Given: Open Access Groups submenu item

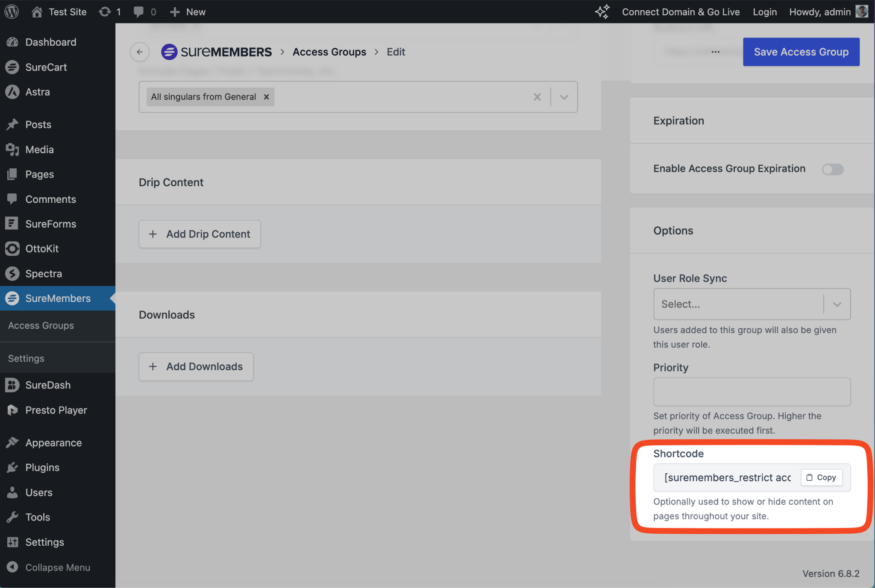Looking at the screenshot, I should tap(41, 325).
